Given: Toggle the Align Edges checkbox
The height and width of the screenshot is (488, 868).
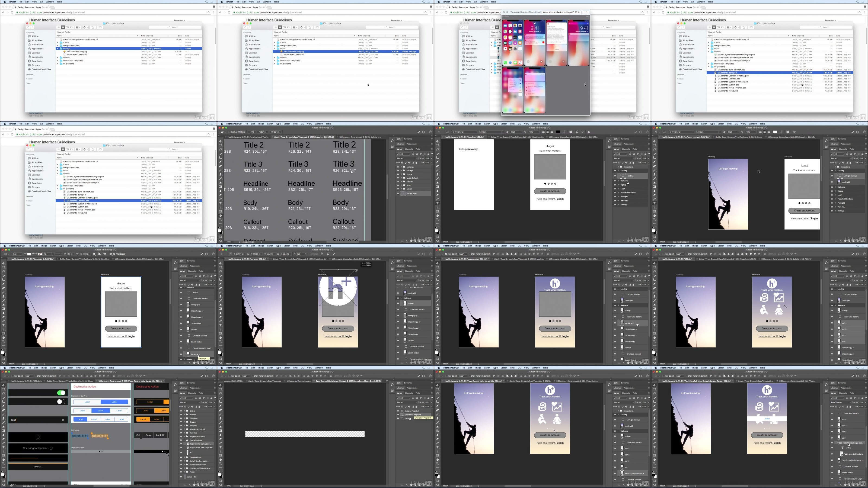Looking at the screenshot, I should tap(114, 254).
